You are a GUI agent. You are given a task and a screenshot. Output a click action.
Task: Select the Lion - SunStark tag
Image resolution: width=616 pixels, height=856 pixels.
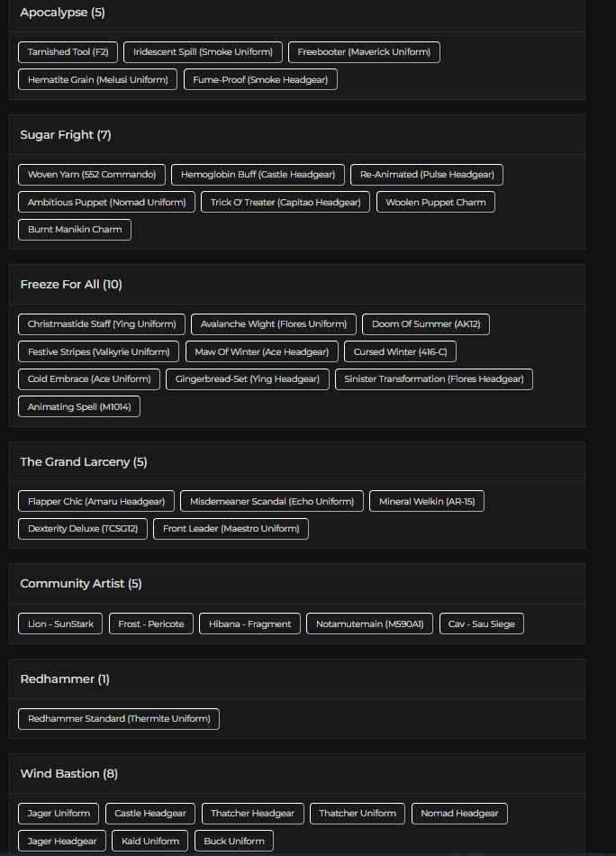click(60, 624)
